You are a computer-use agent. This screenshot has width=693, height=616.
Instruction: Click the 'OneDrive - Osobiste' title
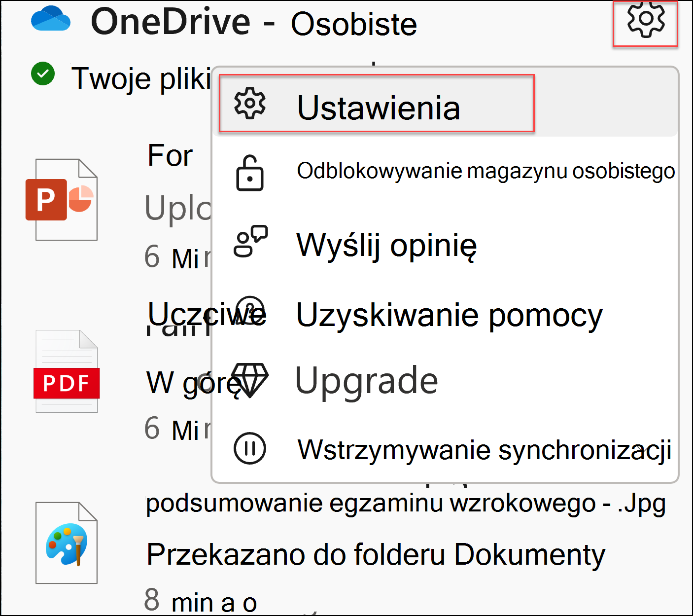point(254,22)
